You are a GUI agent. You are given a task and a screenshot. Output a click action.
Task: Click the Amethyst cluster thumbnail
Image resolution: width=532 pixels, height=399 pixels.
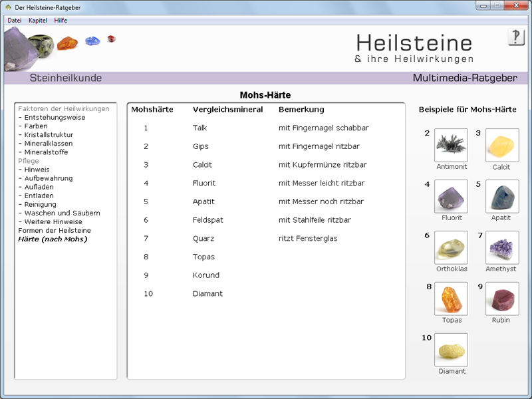(502, 247)
